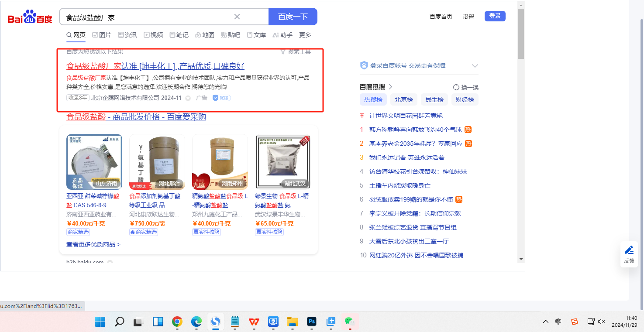The image size is (644, 332).
Task: Open Microsoft Edge from the taskbar
Action: click(196, 322)
